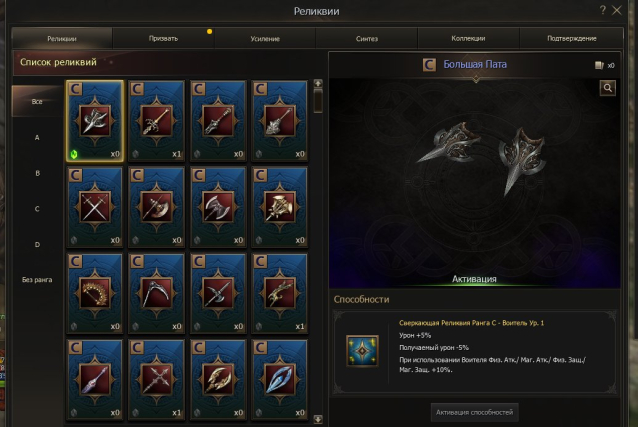Image resolution: width=638 pixels, height=427 pixels.
Task: Click the relic list scroll up arrow
Action: click(318, 83)
